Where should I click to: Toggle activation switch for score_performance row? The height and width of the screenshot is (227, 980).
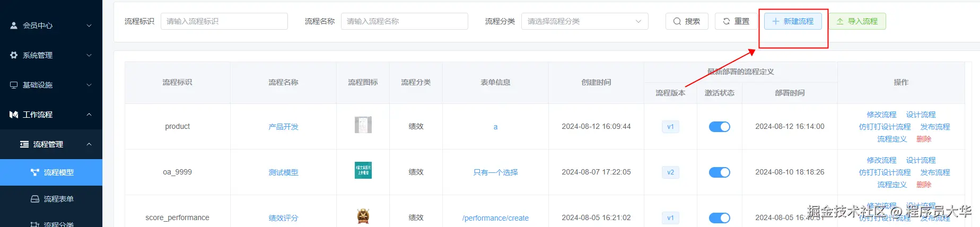point(720,218)
